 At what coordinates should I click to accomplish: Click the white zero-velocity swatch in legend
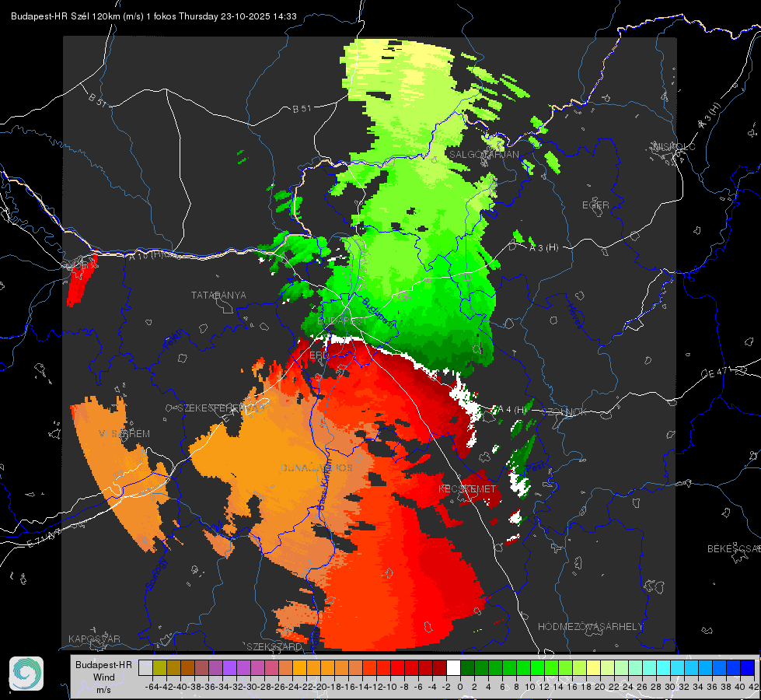[x=453, y=667]
